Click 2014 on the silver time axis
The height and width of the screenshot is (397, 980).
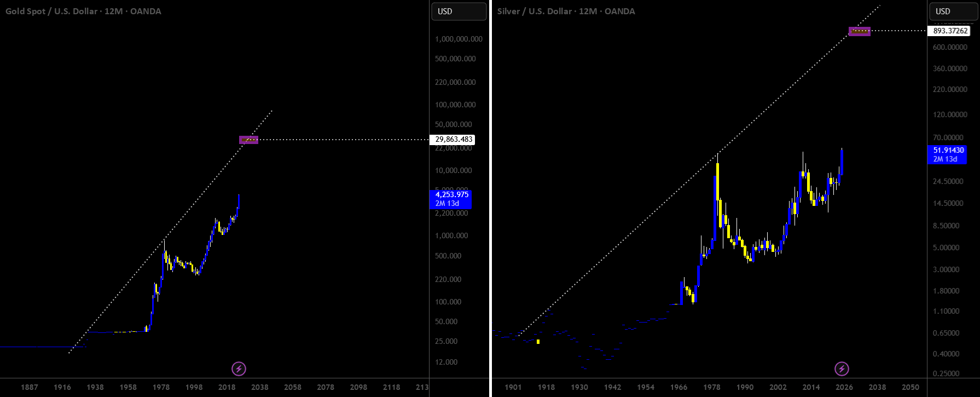(x=811, y=387)
